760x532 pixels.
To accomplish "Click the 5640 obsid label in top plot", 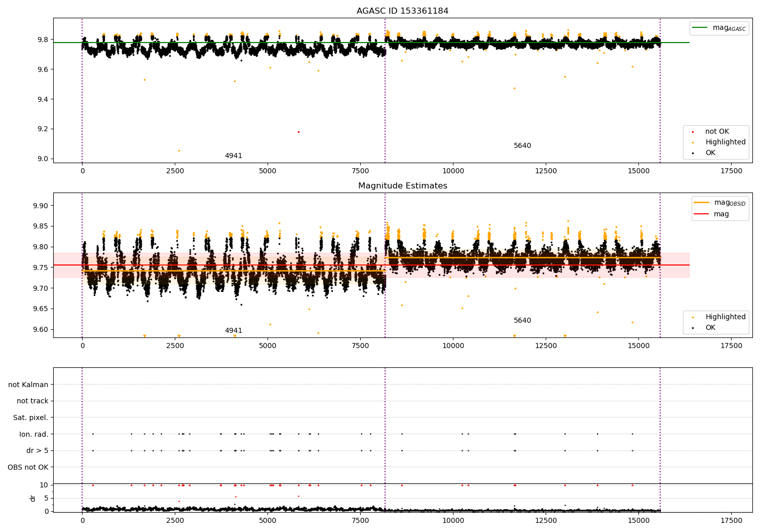I will (x=522, y=146).
